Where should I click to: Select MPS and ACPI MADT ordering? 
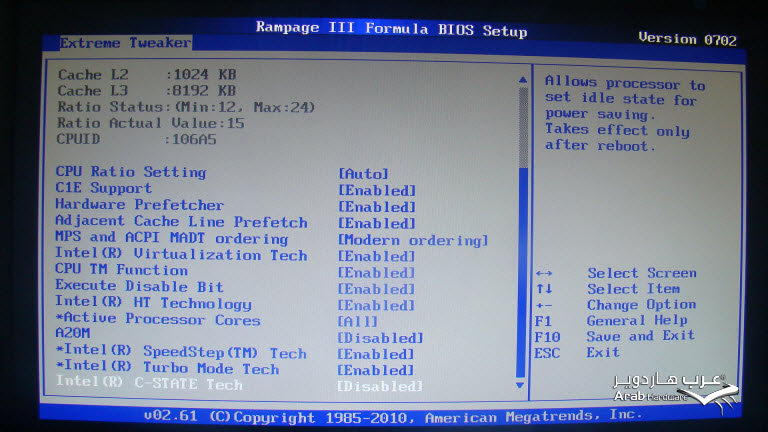tap(171, 238)
